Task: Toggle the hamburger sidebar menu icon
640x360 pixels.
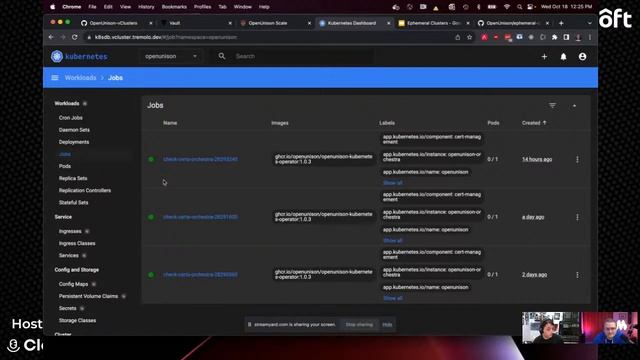Action: pyautogui.click(x=55, y=78)
